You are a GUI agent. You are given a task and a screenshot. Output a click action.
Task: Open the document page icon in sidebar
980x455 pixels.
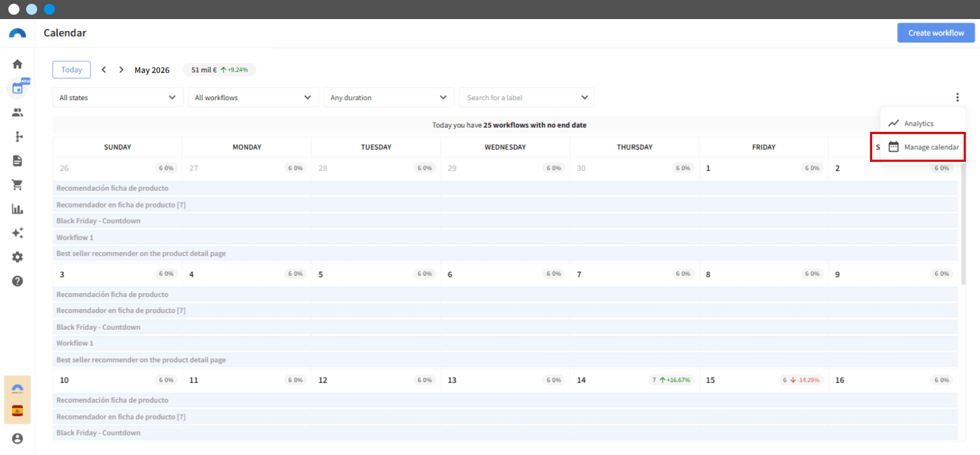pyautogui.click(x=17, y=161)
